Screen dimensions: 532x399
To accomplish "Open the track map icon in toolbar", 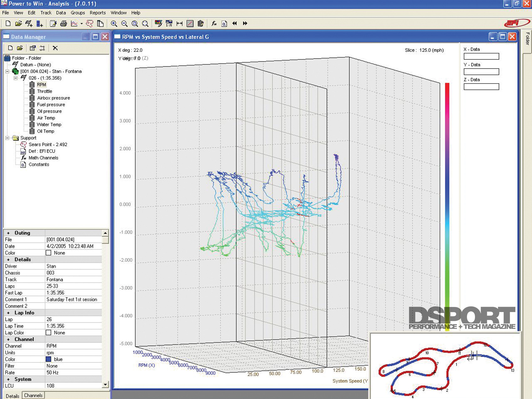I will [x=90, y=23].
